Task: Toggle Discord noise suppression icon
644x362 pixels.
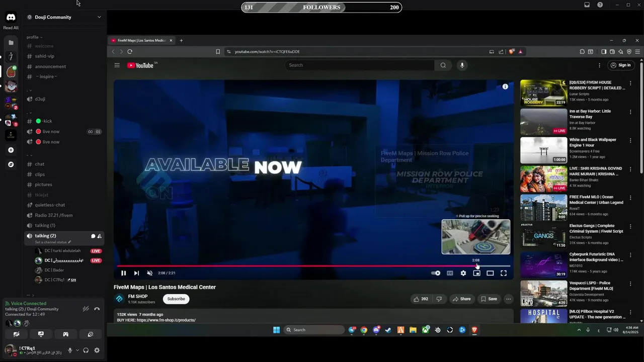Action: click(86, 309)
